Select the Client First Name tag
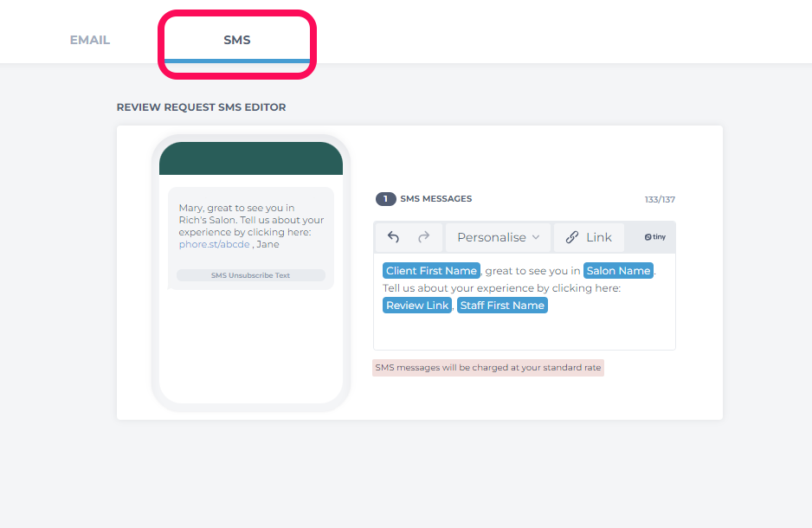Image resolution: width=812 pixels, height=528 pixels. (431, 271)
